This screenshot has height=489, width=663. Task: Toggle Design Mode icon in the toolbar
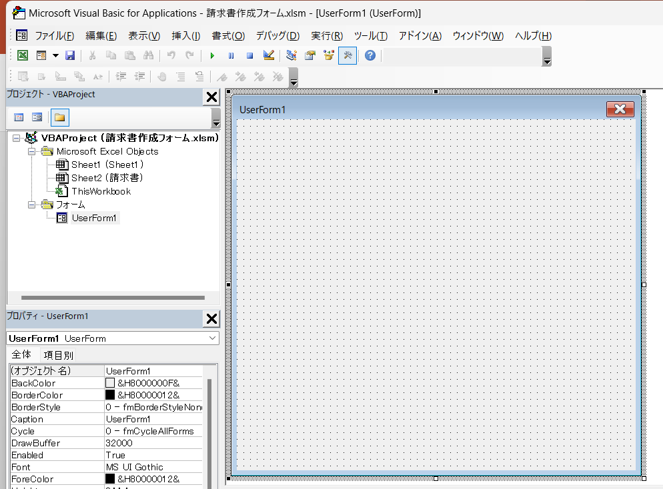click(268, 56)
